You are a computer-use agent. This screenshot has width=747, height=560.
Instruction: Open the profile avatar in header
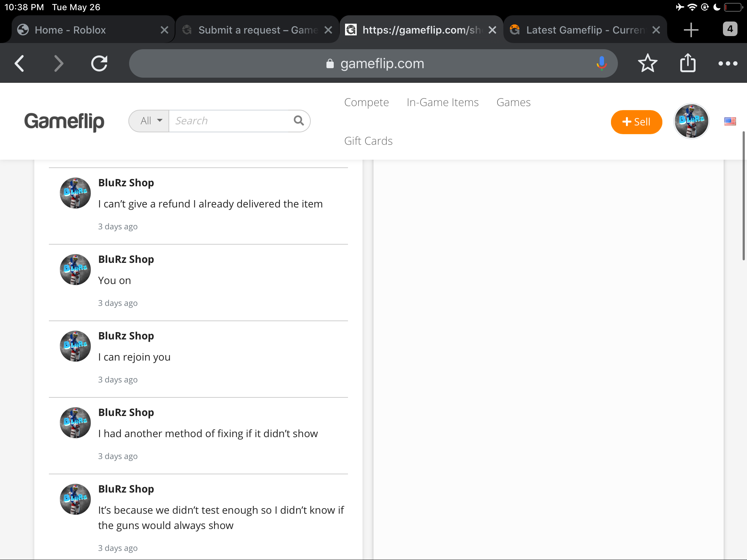coord(691,121)
